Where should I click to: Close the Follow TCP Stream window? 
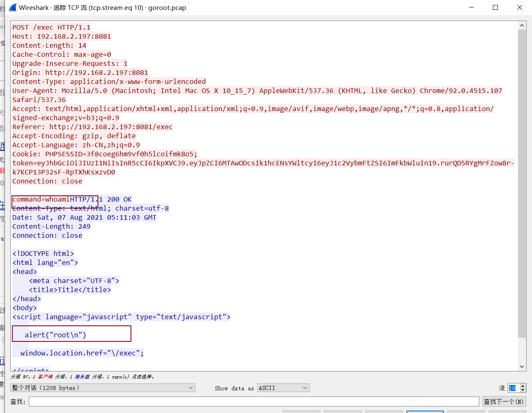pos(520,7)
